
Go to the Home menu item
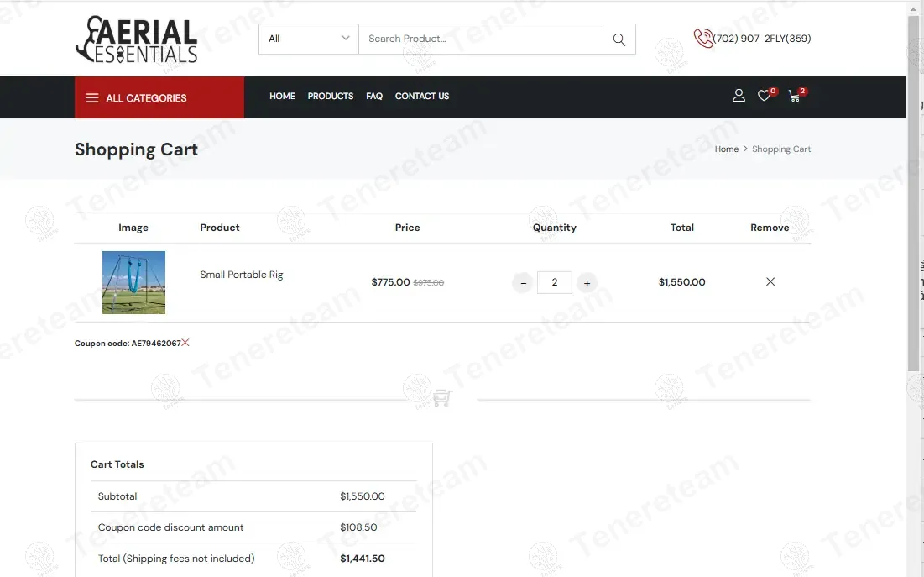(282, 96)
